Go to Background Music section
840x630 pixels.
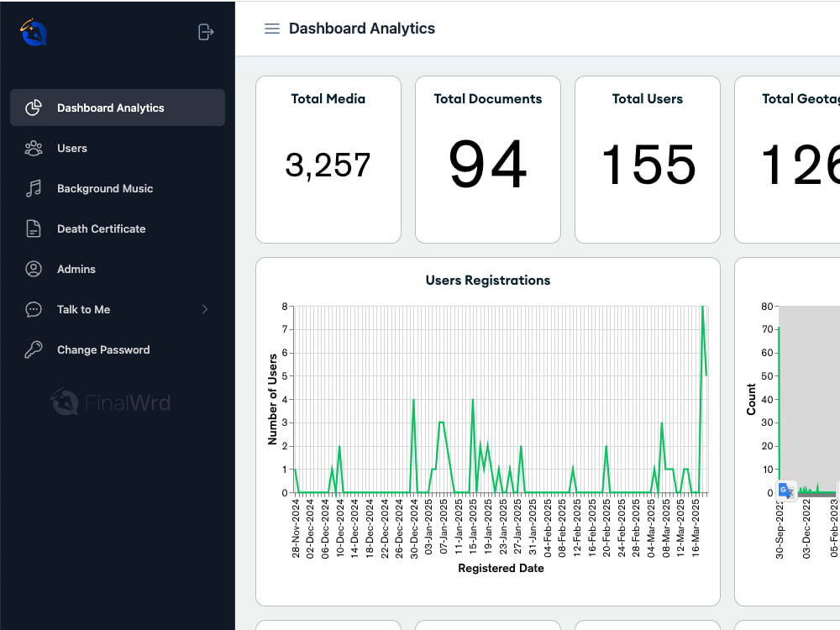[118, 188]
